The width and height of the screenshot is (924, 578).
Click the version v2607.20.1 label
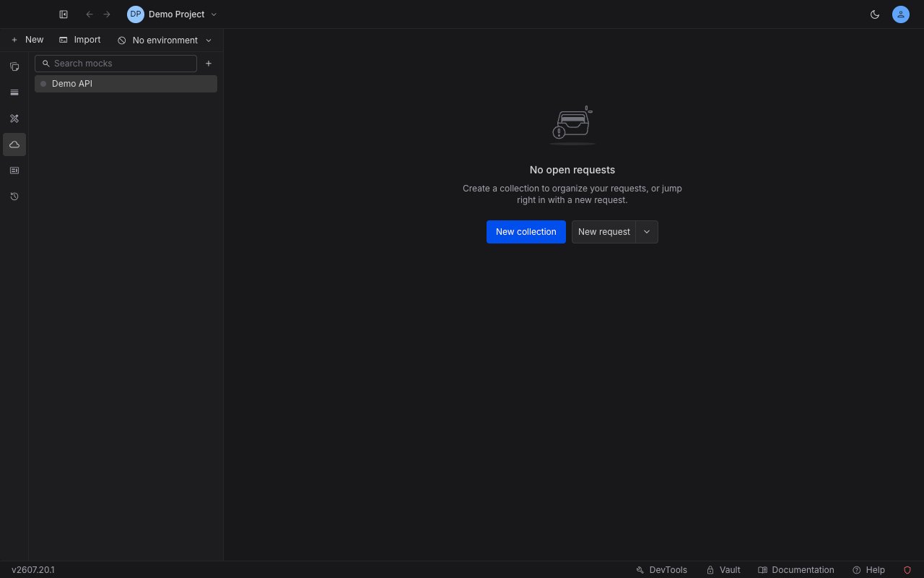click(x=33, y=570)
